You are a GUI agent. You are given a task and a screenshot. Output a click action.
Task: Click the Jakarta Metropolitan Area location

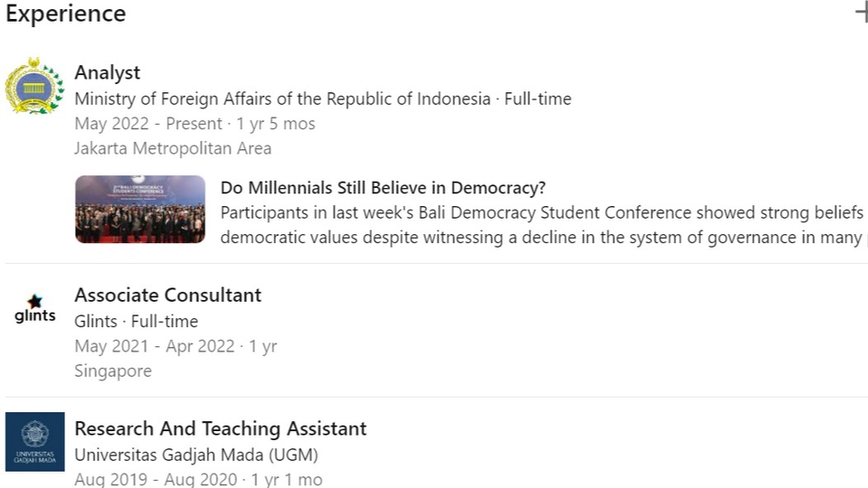172,148
